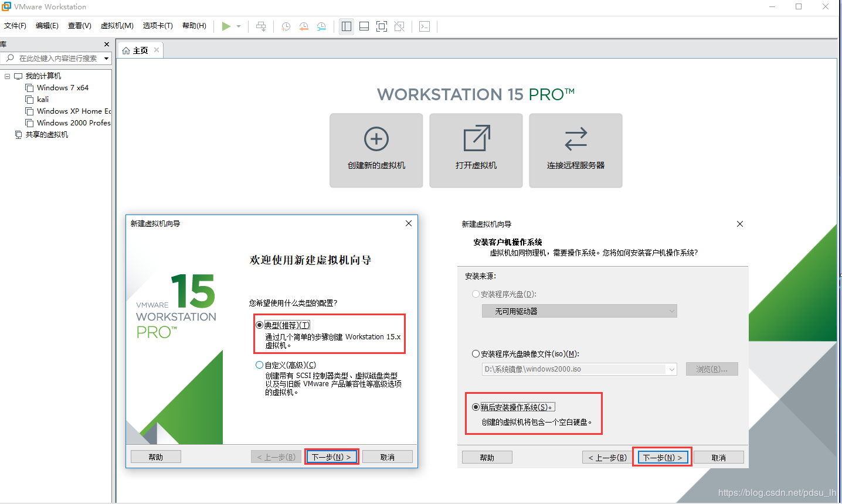Take a snapshot with the clock-plus icon

pyautogui.click(x=286, y=26)
